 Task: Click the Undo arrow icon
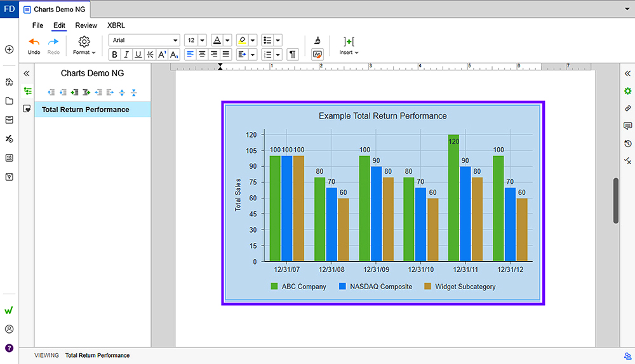click(34, 42)
